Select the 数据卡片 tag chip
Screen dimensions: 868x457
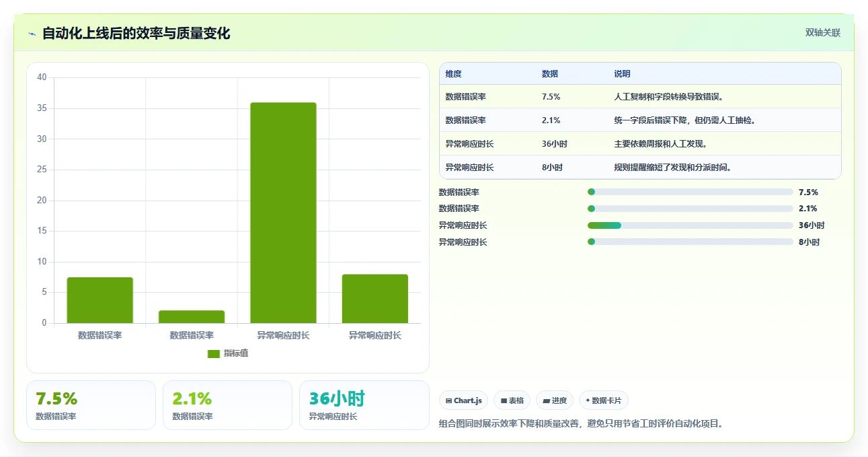point(604,400)
